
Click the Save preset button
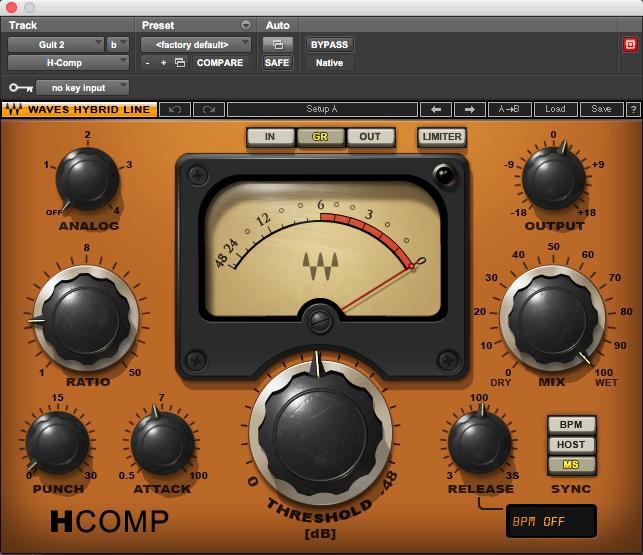[601, 110]
